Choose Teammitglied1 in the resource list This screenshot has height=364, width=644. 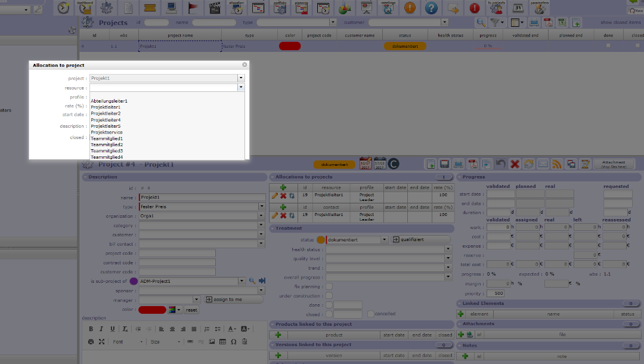coord(107,138)
